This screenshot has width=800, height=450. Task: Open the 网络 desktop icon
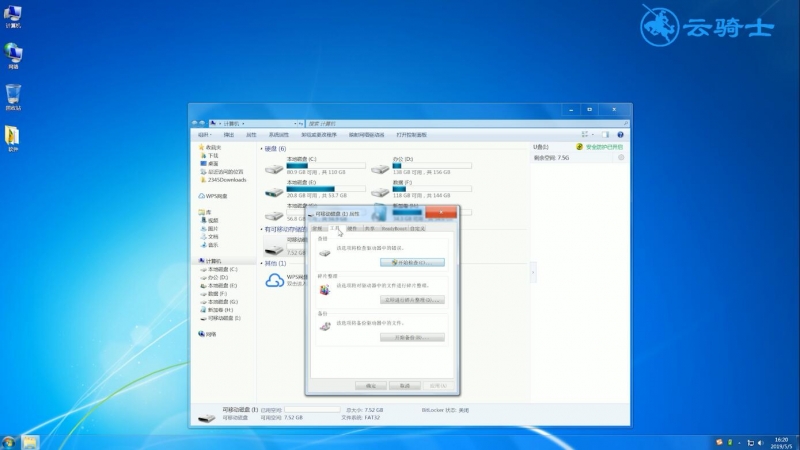click(x=13, y=56)
